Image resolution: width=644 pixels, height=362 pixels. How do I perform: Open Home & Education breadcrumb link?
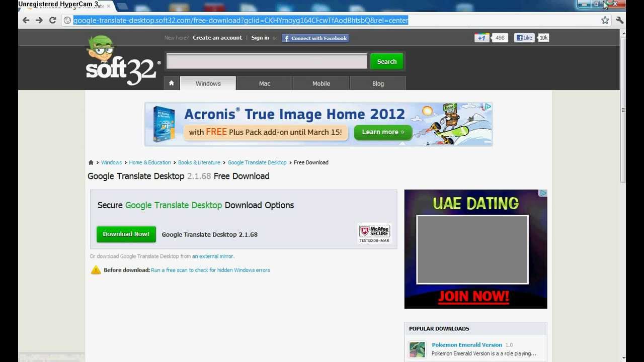[x=150, y=162]
